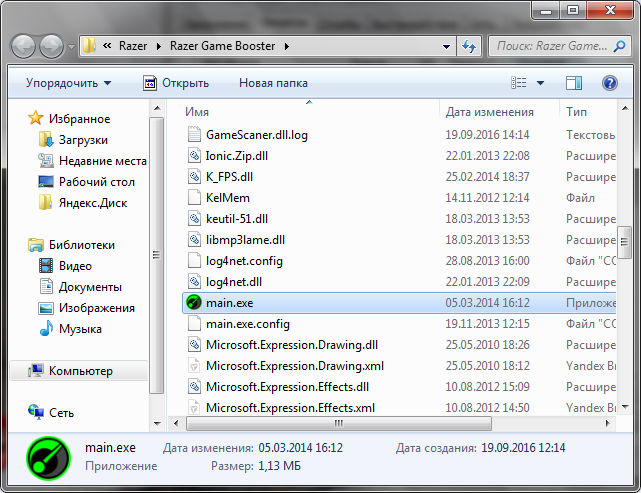Screen dimensions: 641x493
Task: Click the Открыть toolbar button
Action: click(x=176, y=83)
